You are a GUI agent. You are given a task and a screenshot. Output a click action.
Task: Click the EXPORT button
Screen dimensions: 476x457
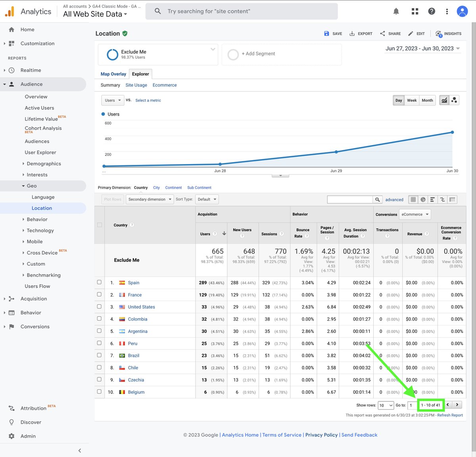(x=361, y=34)
